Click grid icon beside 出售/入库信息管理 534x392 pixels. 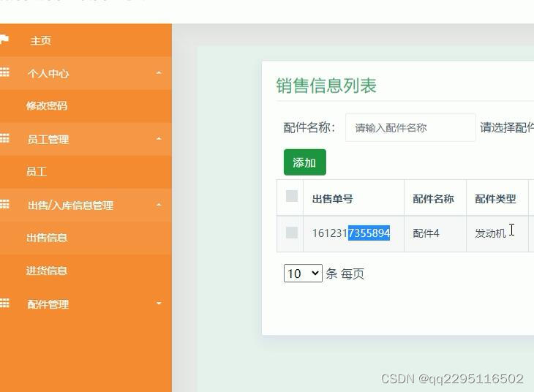[4, 204]
